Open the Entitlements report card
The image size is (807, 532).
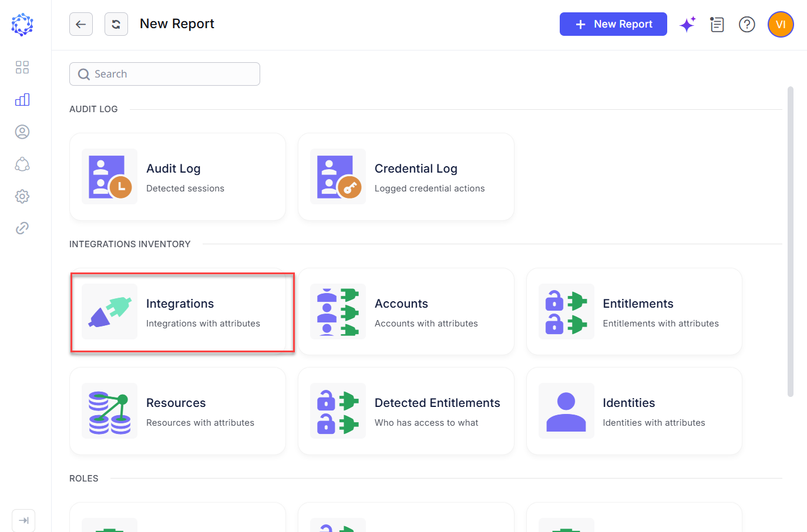[x=634, y=312]
